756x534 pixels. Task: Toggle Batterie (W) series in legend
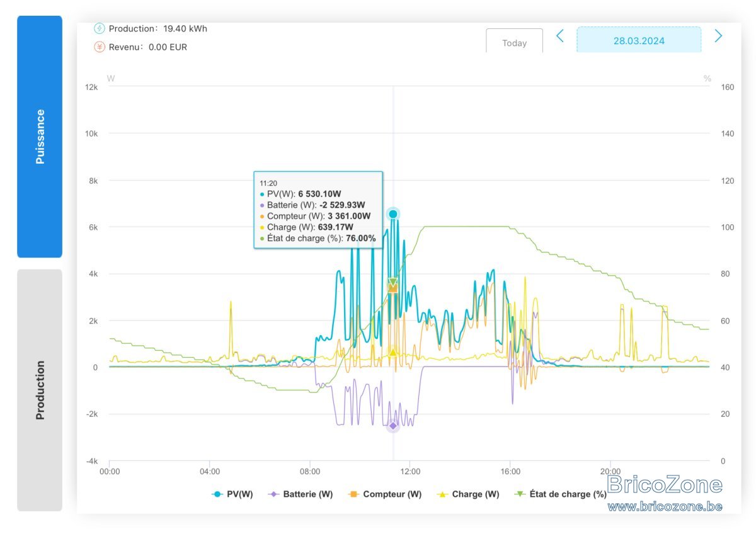tap(301, 494)
